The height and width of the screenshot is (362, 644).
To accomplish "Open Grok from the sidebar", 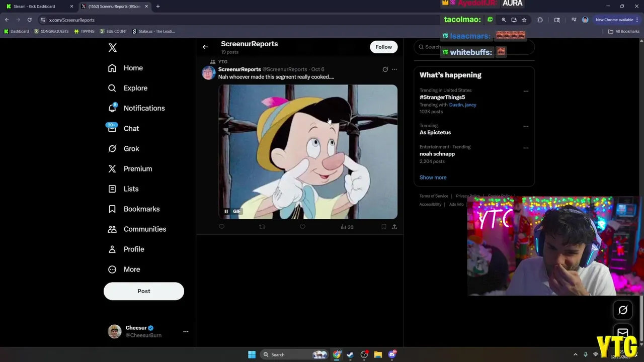I will pos(124,148).
